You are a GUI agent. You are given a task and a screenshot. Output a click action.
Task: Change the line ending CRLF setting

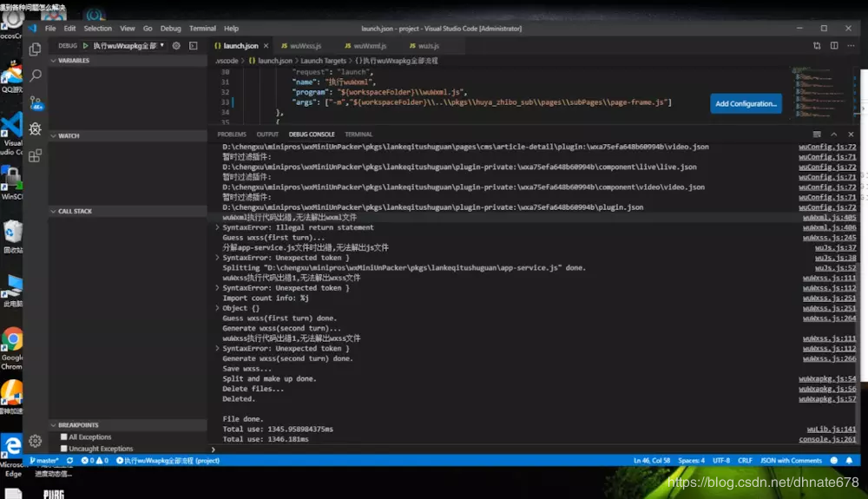745,460
